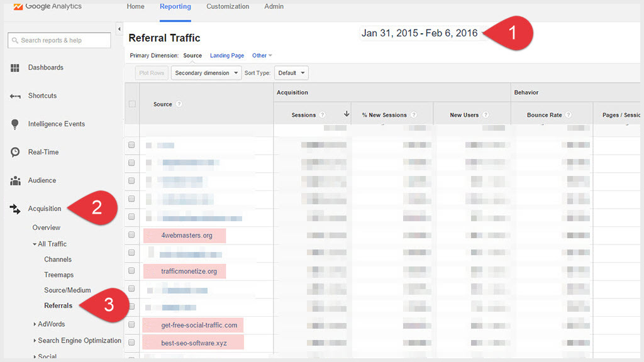Sort by the Source column header
Viewport: 644px width, 362px height.
163,104
